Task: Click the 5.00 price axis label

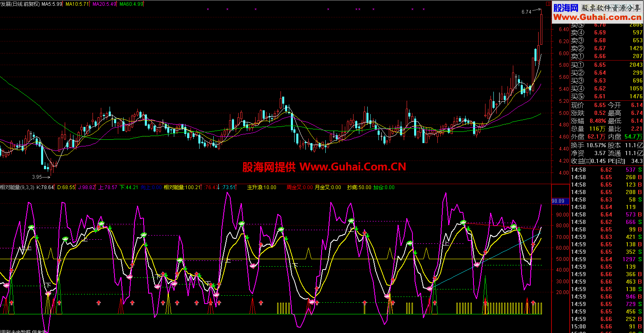Action: [x=563, y=113]
